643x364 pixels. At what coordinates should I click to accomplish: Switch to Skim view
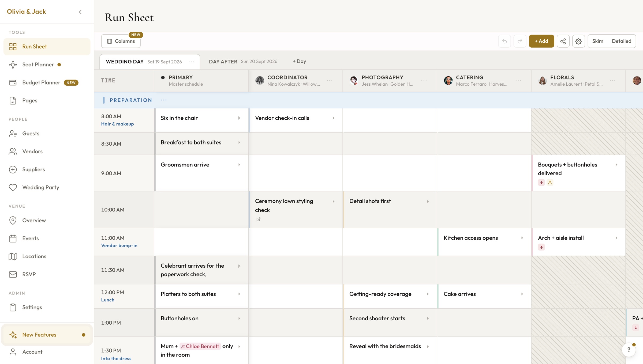point(597,41)
